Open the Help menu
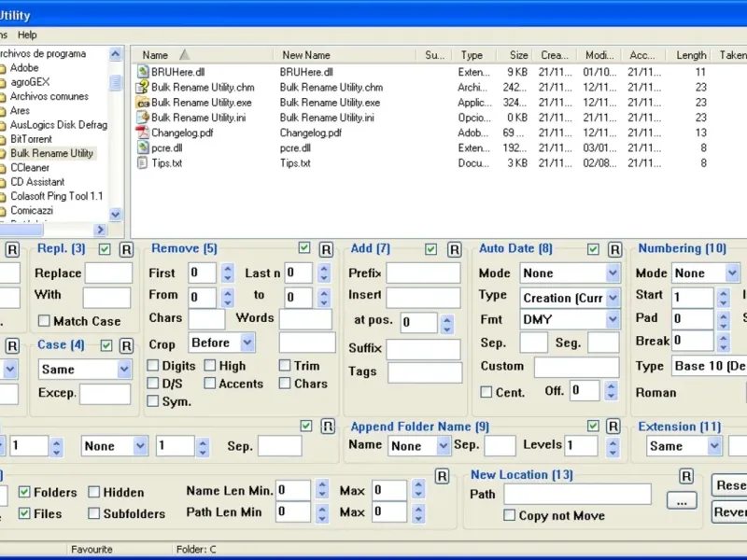 [x=27, y=35]
